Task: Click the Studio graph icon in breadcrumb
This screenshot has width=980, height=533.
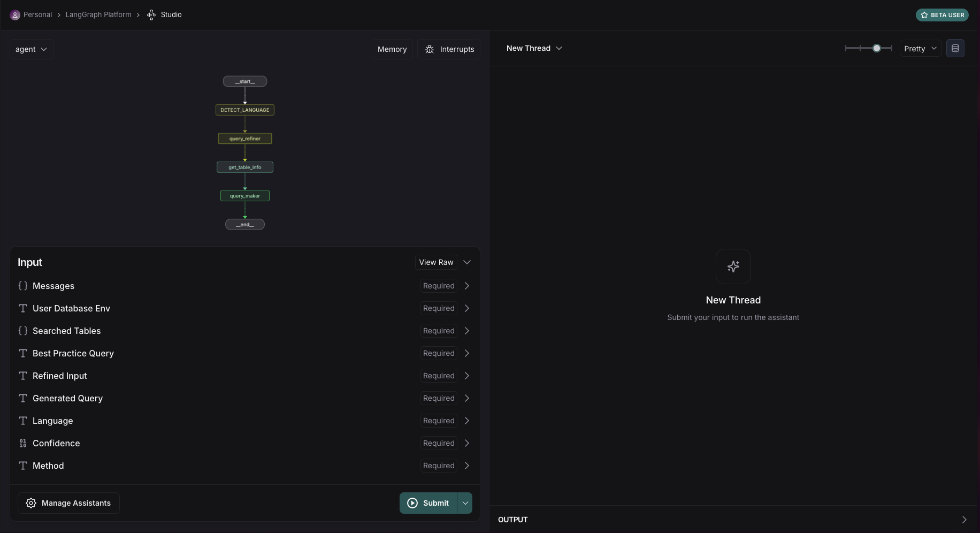Action: click(151, 15)
